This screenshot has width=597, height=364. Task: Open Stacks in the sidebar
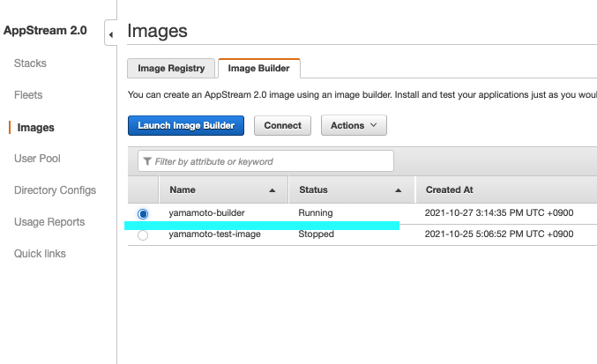click(x=30, y=63)
